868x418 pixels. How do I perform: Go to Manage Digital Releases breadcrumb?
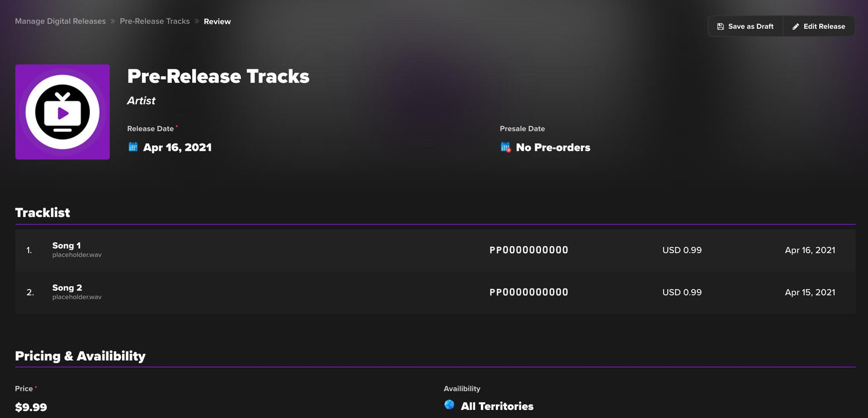click(60, 21)
